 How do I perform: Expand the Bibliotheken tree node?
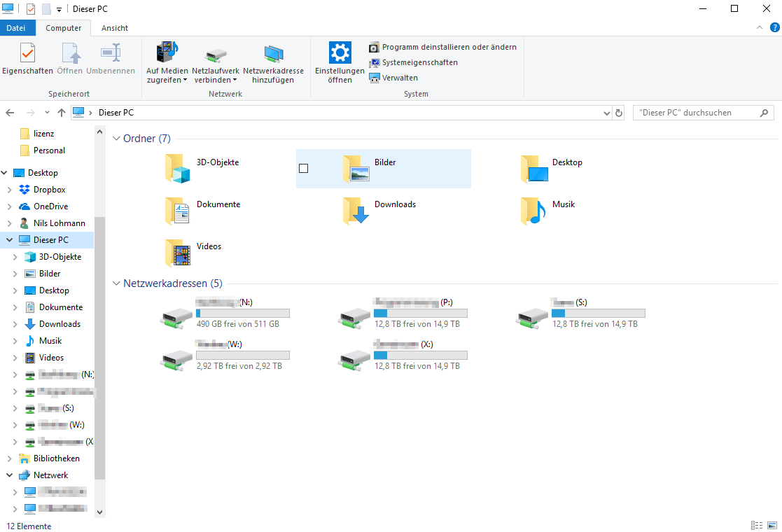tap(9, 458)
